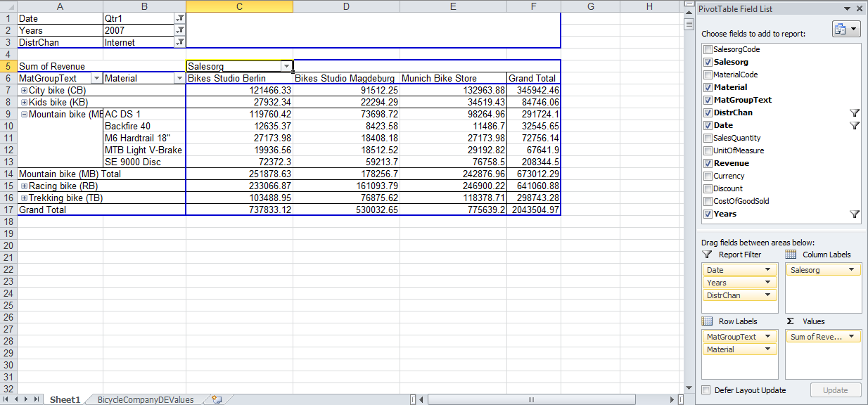The image size is (868, 405).
Task: Expand the Racing bike (RB) group
Action: point(24,186)
